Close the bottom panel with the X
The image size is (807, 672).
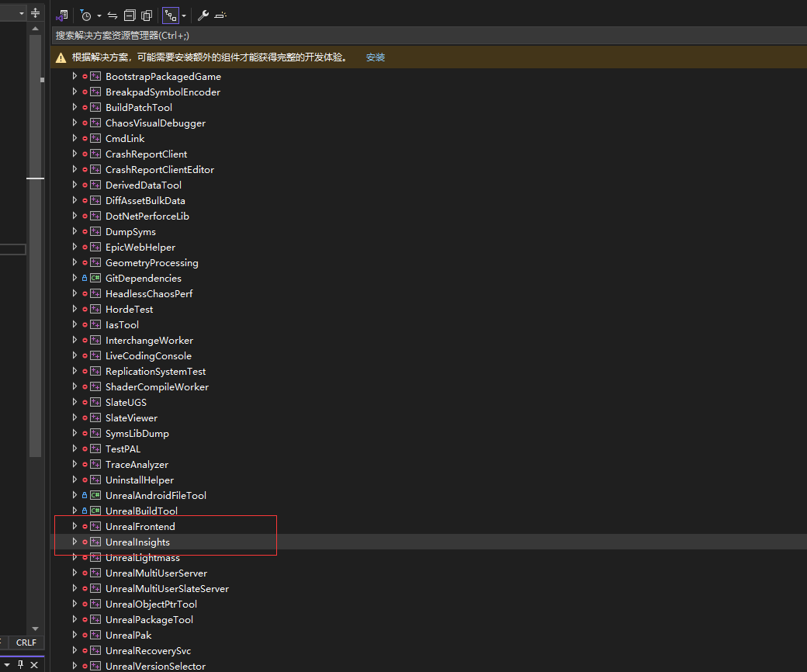pos(34,665)
